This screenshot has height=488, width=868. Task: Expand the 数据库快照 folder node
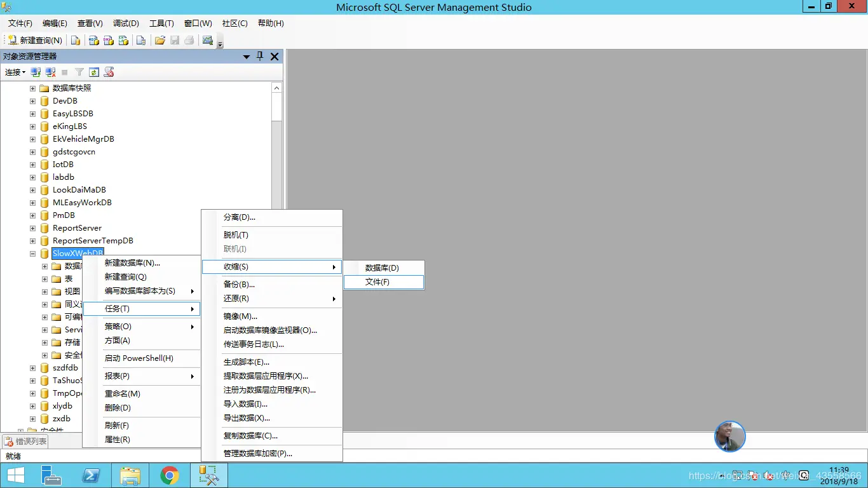[33, 88]
